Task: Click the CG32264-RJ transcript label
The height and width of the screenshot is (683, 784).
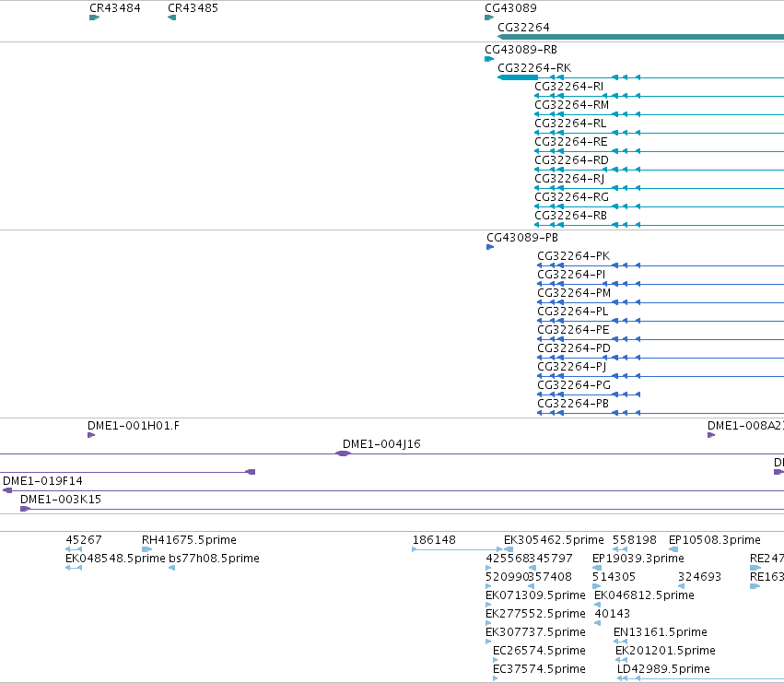Action: pyautogui.click(x=569, y=179)
